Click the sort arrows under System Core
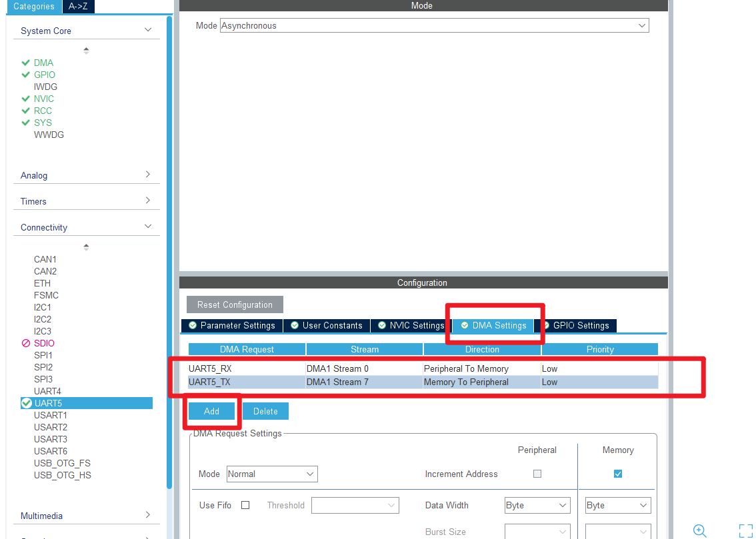This screenshot has width=756, height=539. pyautogui.click(x=86, y=51)
